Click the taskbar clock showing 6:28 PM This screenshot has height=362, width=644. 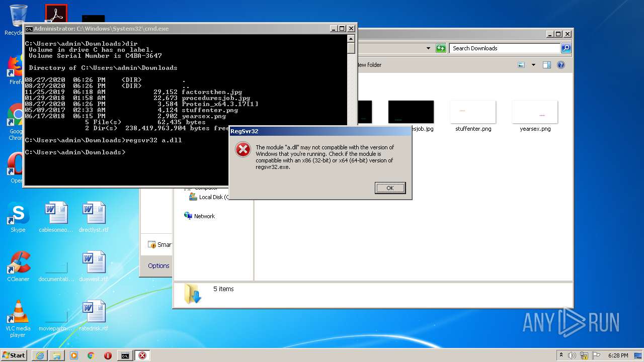617,355
